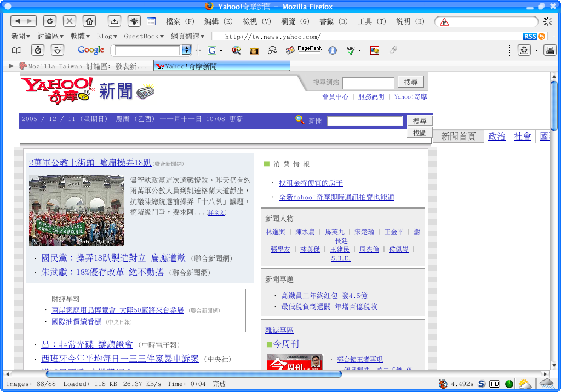This screenshot has width=561, height=392.
Task: Expand the 新聞 bookmark folder dropdown
Action: [21, 36]
